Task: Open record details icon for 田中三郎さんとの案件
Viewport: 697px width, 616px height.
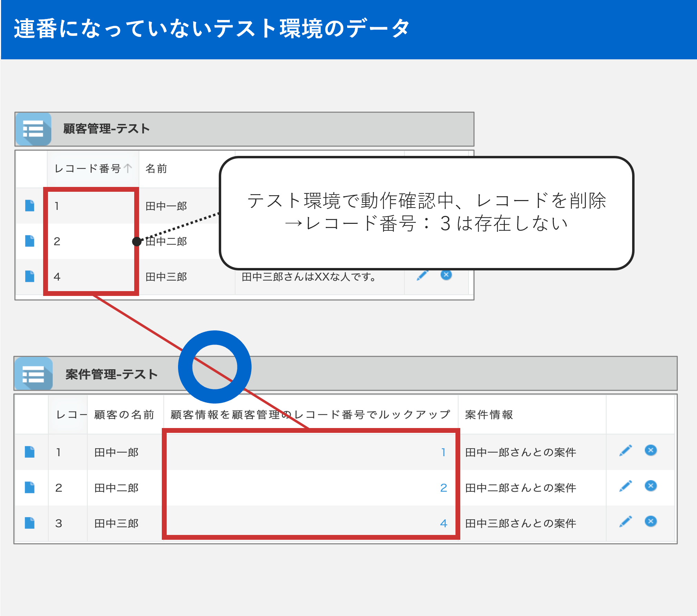Action: click(30, 523)
